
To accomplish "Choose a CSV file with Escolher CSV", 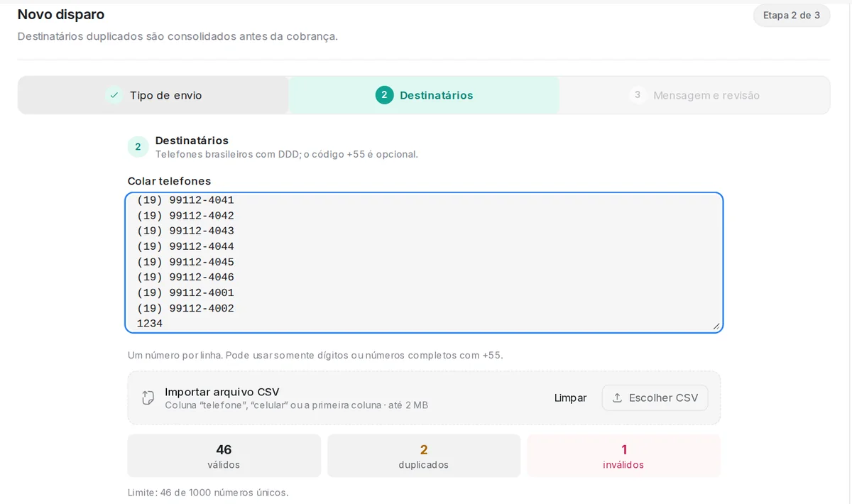I will 655,398.
